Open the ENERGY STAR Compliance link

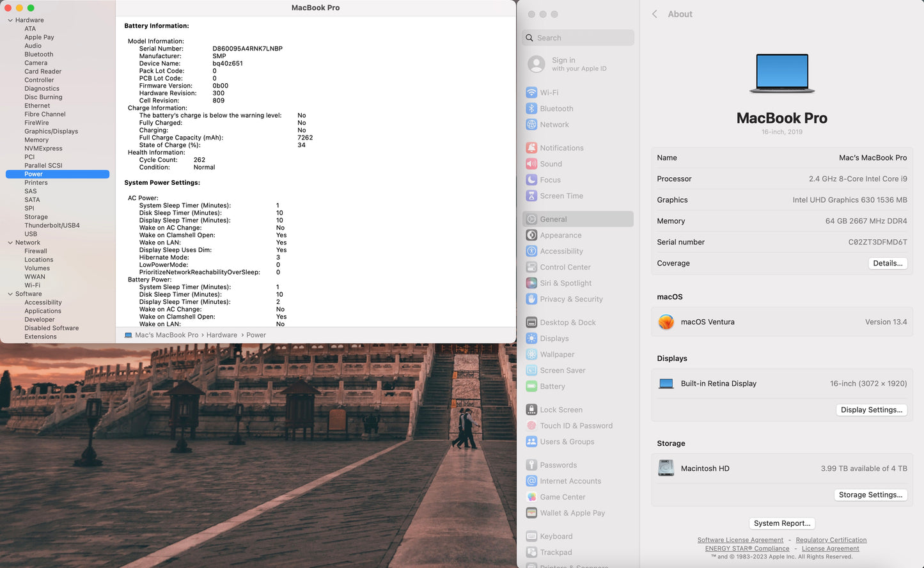748,548
